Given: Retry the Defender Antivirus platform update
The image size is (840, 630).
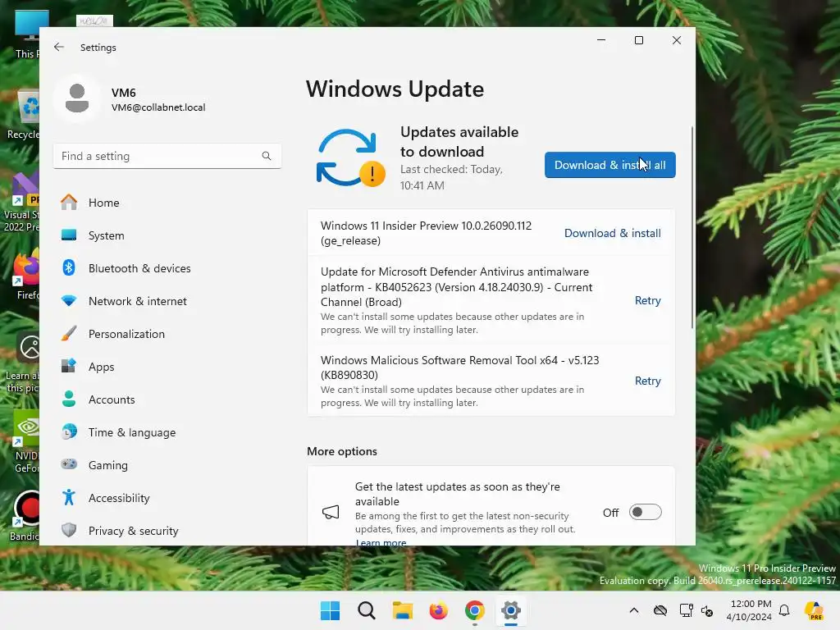Looking at the screenshot, I should point(647,300).
